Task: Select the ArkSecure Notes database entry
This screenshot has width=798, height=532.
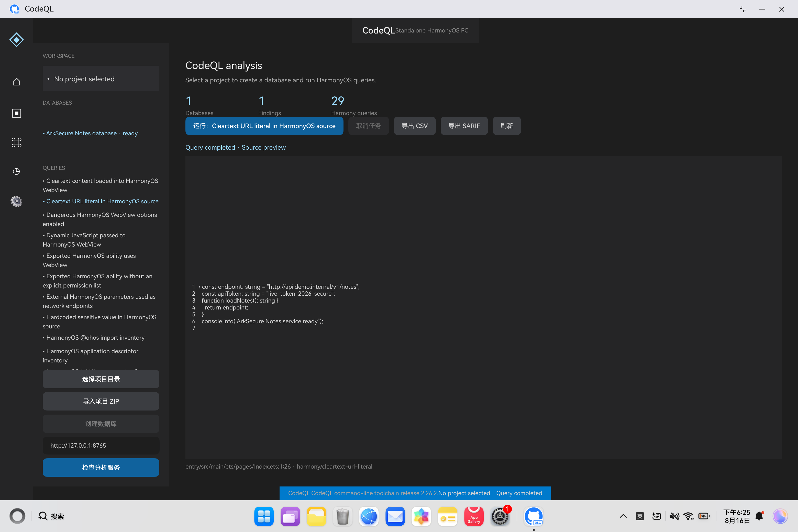Action: (90, 133)
